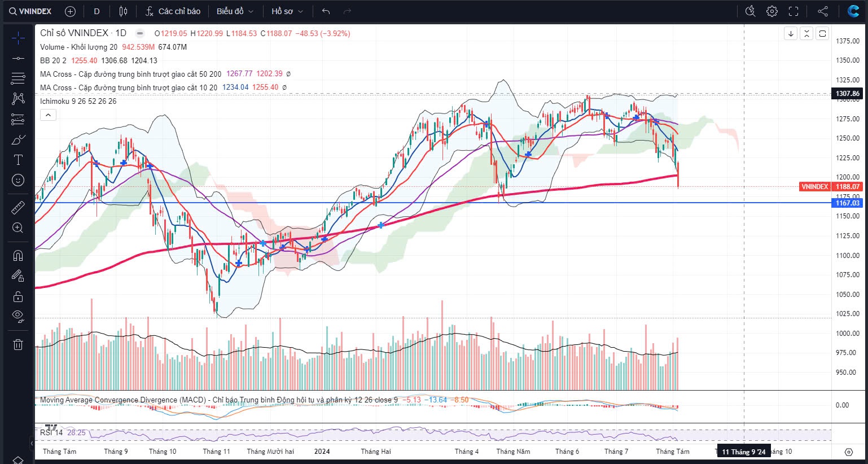Open quick search lightning icon
The image size is (868, 464).
[x=750, y=11]
